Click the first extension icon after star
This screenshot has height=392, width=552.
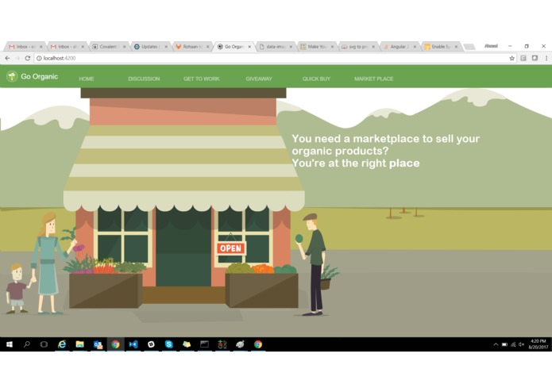pyautogui.click(x=523, y=59)
